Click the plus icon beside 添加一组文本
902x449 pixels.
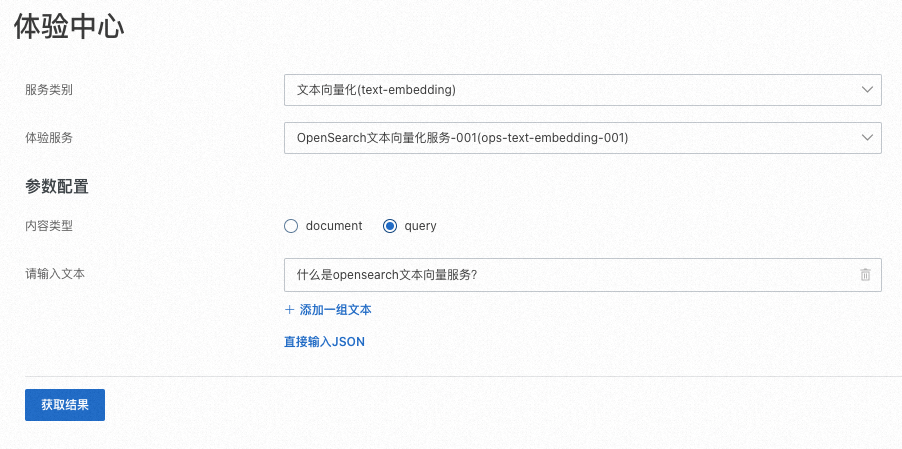[289, 310]
